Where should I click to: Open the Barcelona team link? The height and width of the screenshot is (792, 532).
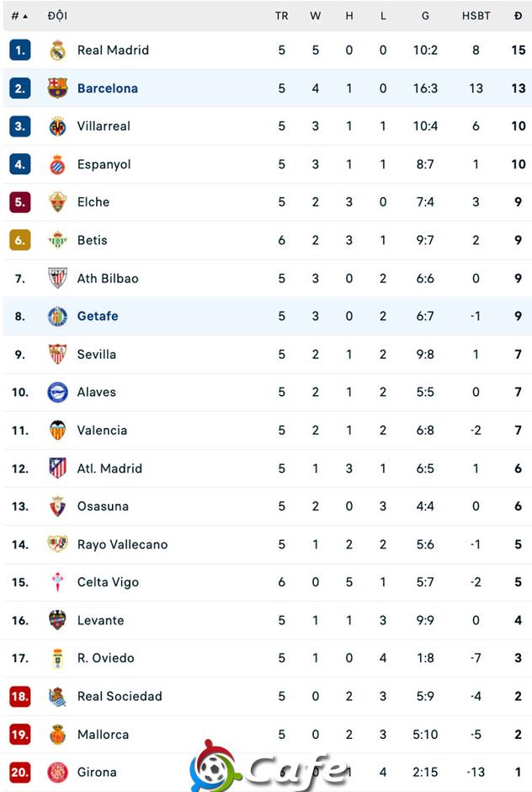pos(108,88)
